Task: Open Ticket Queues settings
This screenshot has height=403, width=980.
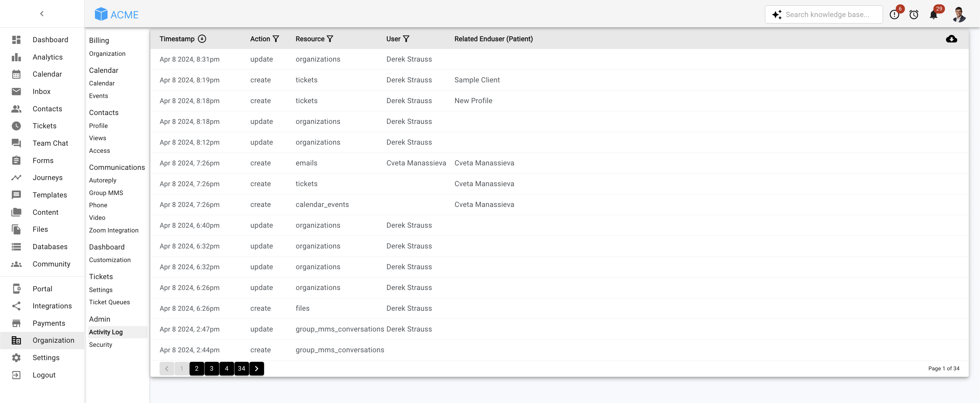Action: tap(110, 302)
